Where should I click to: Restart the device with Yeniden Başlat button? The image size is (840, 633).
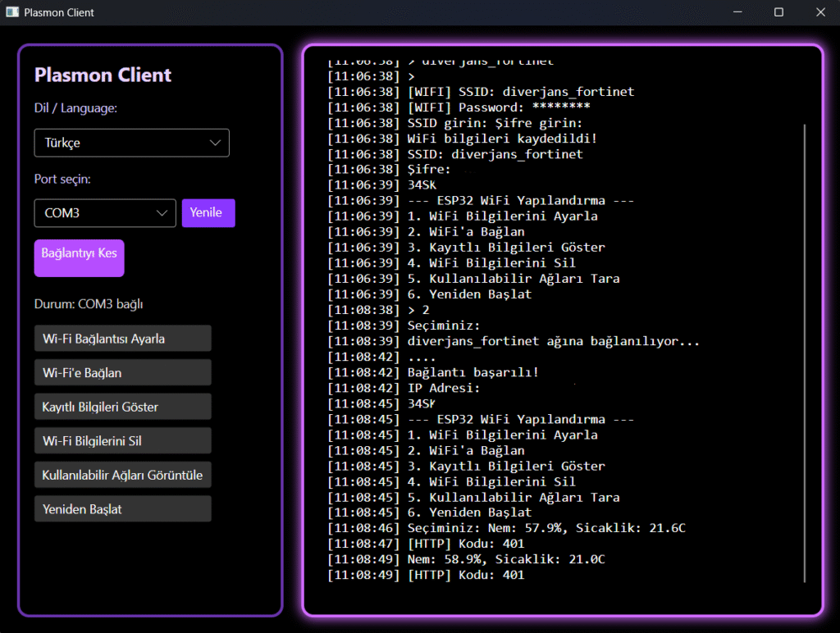pyautogui.click(x=123, y=509)
